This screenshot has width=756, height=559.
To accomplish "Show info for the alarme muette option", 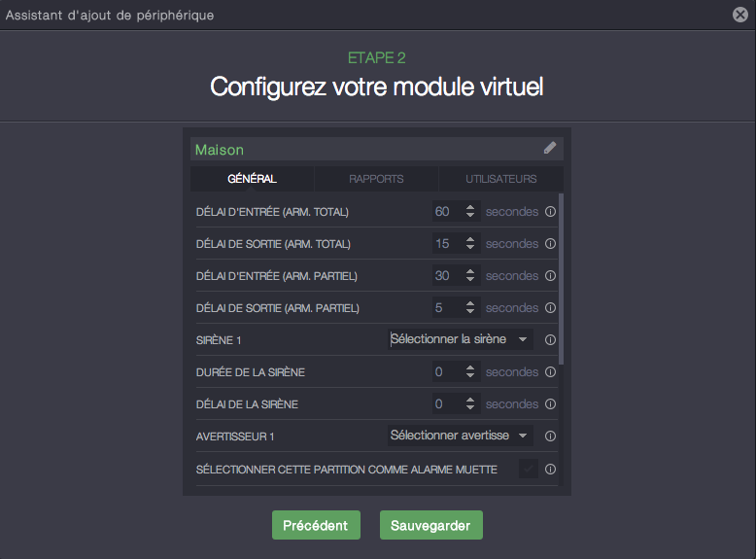I will coord(550,470).
